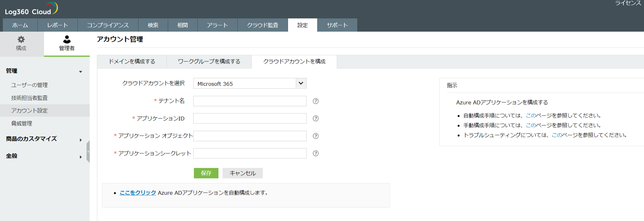Click help icon beside アプリケーションID field
644x221 pixels.
click(x=316, y=118)
